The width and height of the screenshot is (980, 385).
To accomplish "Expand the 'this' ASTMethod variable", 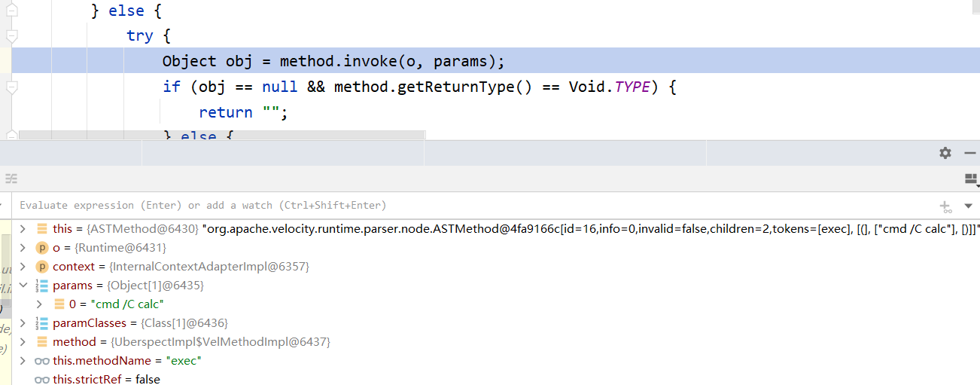I will [x=23, y=228].
